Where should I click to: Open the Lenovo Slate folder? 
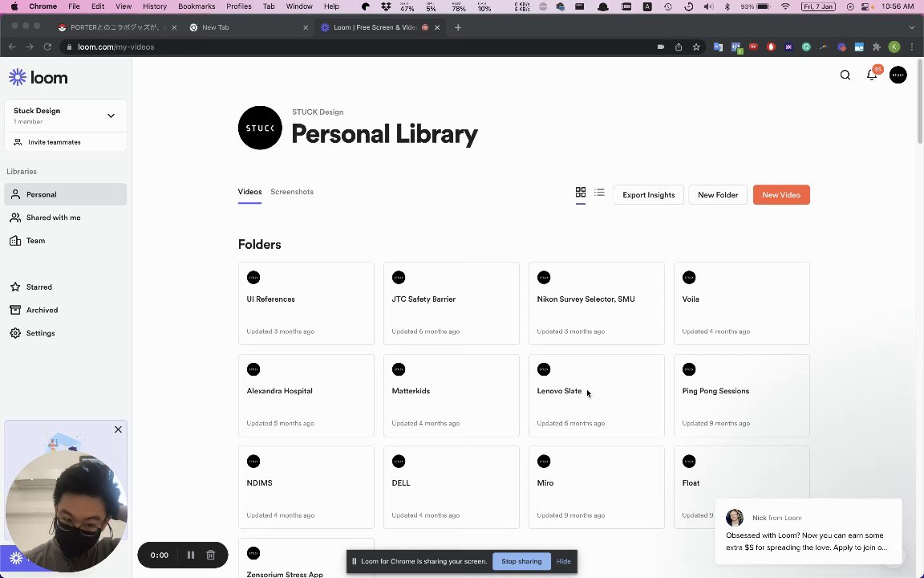coord(597,395)
